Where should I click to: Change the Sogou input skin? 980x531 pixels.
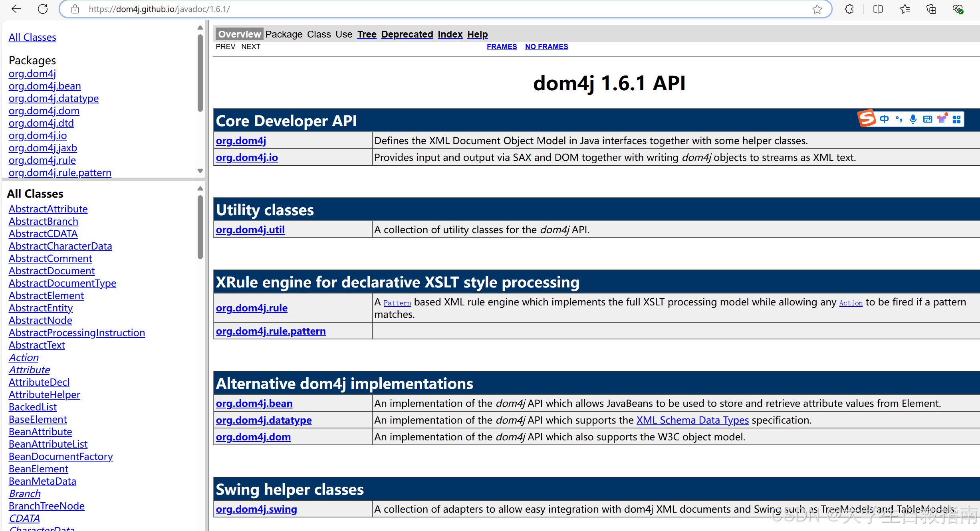point(942,119)
